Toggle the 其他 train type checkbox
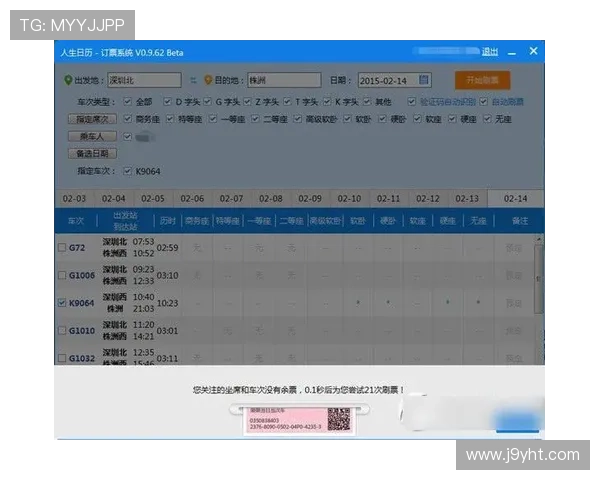 [x=367, y=102]
